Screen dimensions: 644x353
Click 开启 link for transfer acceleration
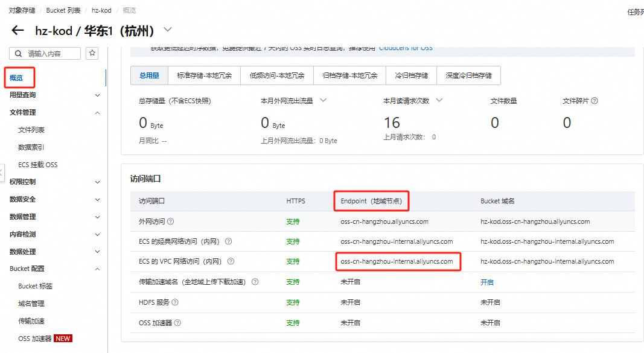(x=487, y=282)
